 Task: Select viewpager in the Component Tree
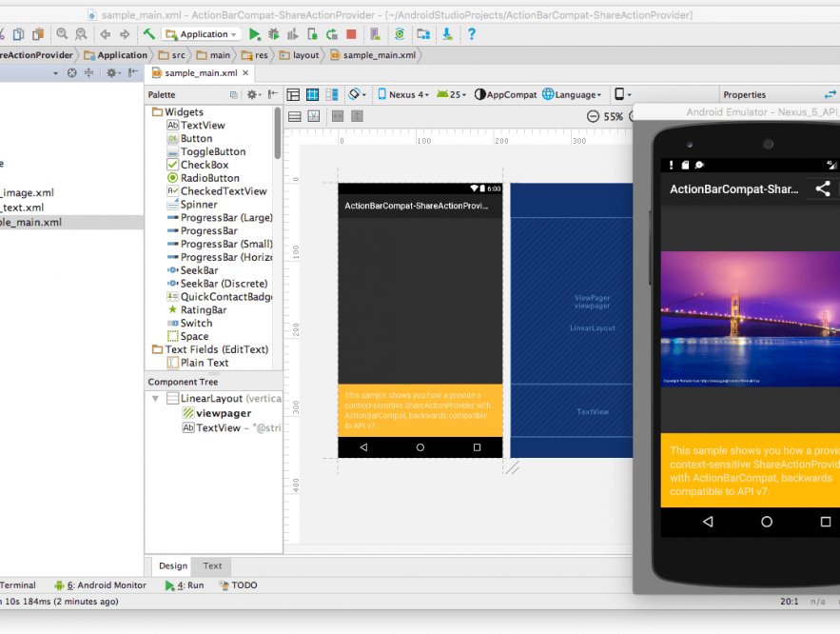[x=217, y=413]
